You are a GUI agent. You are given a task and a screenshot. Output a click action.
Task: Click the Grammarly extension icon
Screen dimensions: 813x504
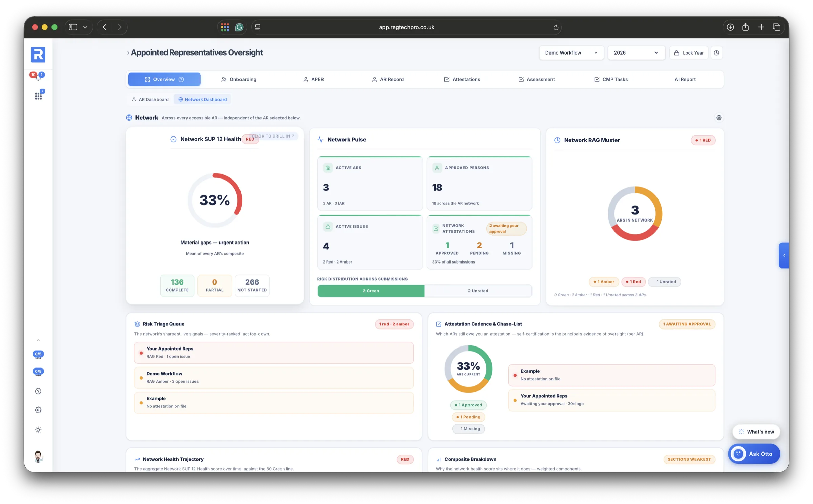(239, 27)
